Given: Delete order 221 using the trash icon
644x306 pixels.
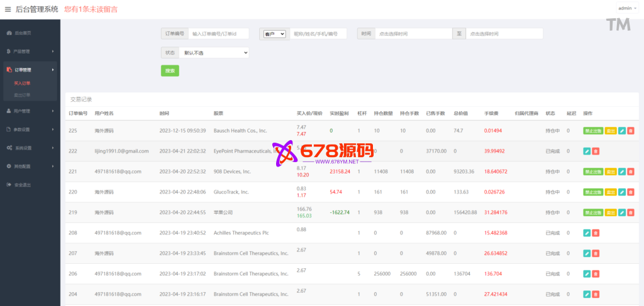Looking at the screenshot, I should point(631,172).
